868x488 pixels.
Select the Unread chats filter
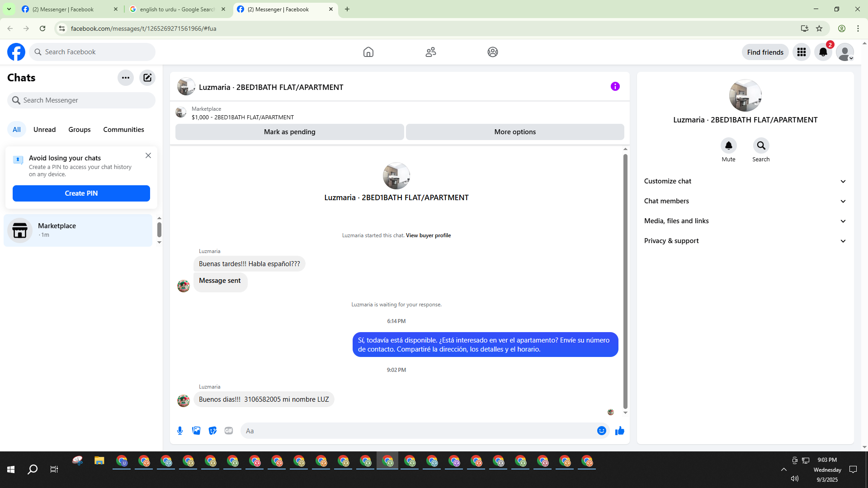45,130
